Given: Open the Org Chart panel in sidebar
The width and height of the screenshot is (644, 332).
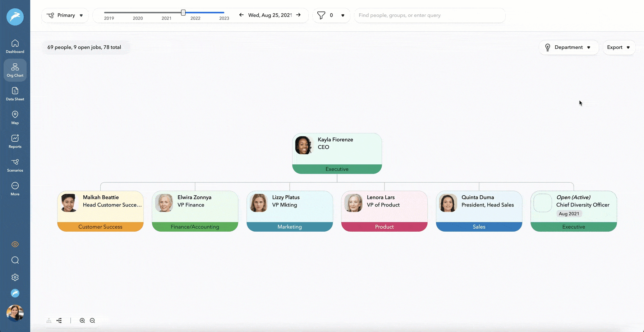Looking at the screenshot, I should click(15, 69).
